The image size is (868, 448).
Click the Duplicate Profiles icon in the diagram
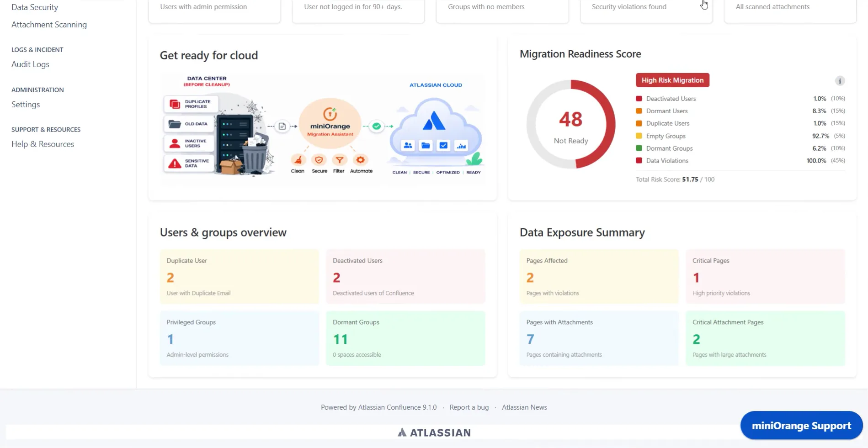point(175,104)
